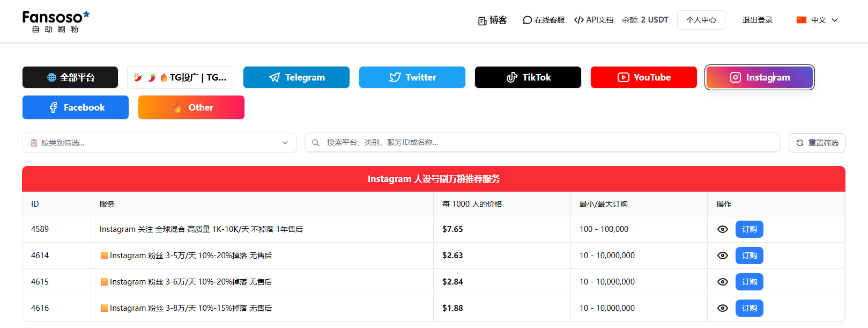Open 在线客服 online support
This screenshot has height=328, width=868.
point(544,20)
